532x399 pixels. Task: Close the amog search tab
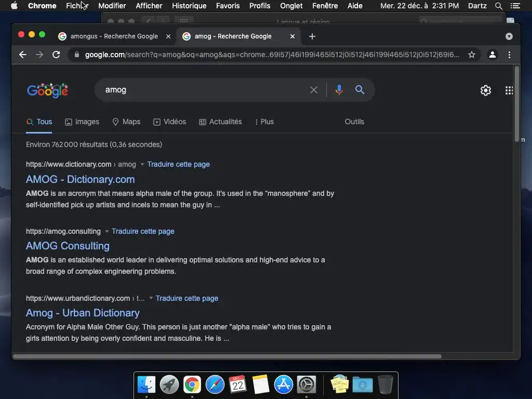pyautogui.click(x=292, y=36)
